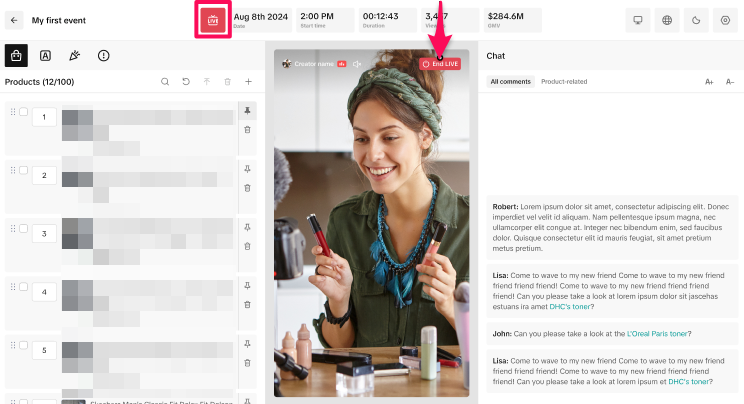This screenshot has height=404, width=744.
Task: Increase chat font size with A+
Action: 709,81
